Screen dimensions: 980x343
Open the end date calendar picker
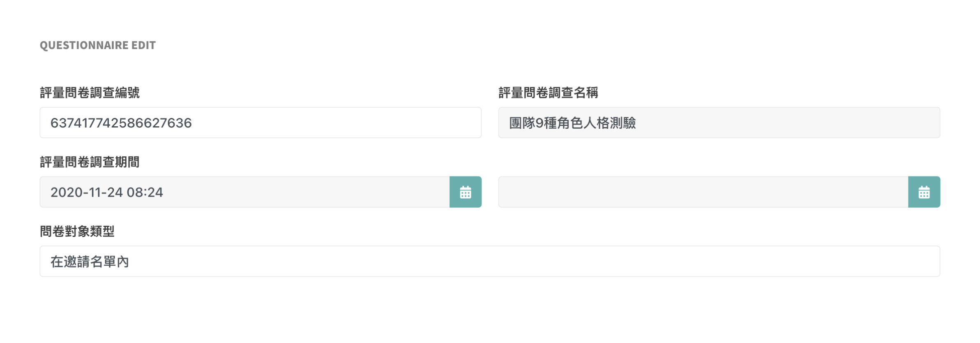924,192
